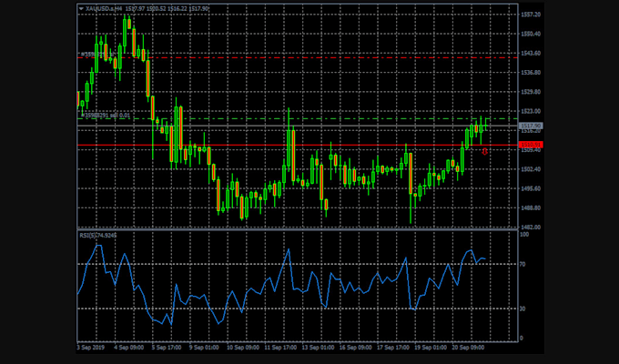Click the 1529.80 price scale value
Screen dimensions: 619x364
click(x=531, y=92)
